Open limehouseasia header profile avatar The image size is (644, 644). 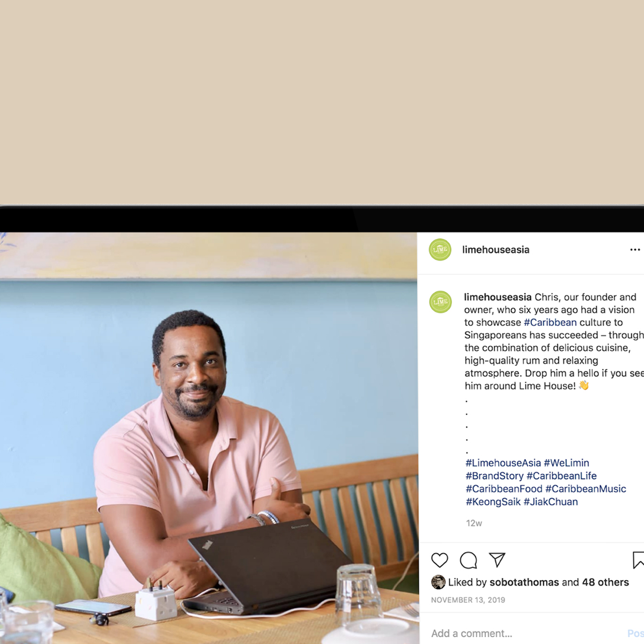tap(440, 250)
